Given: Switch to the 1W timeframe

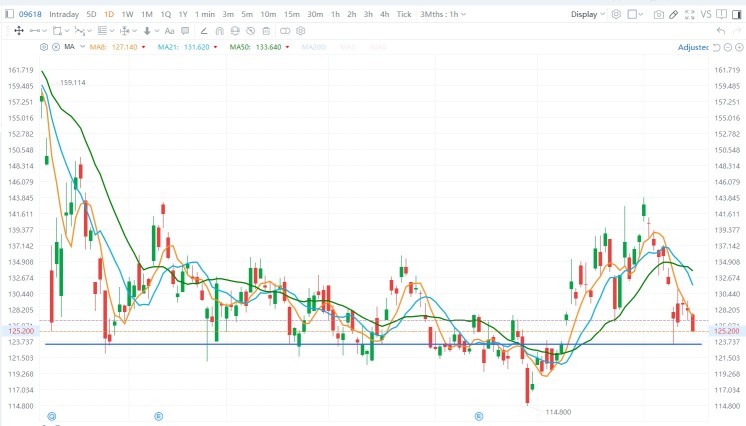Looking at the screenshot, I should (127, 15).
